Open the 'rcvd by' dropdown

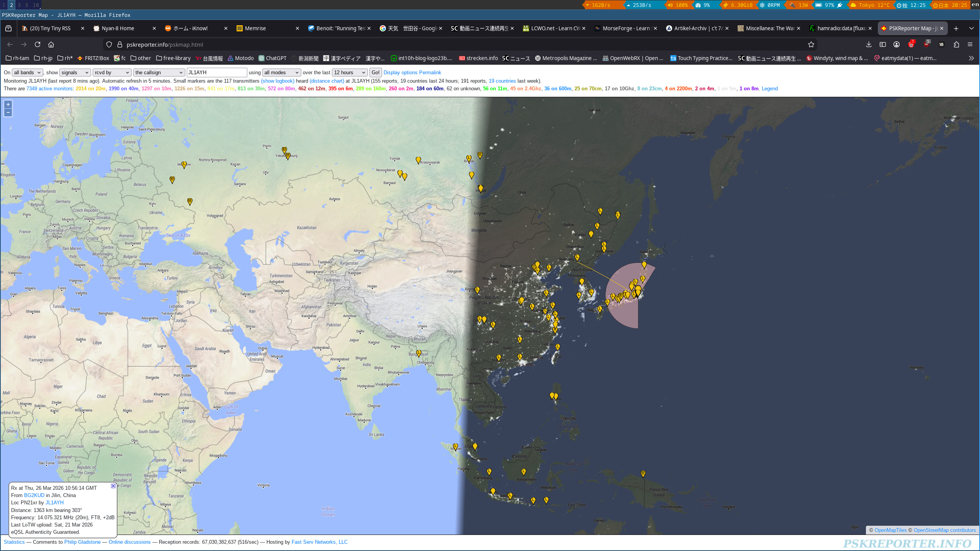(x=112, y=72)
